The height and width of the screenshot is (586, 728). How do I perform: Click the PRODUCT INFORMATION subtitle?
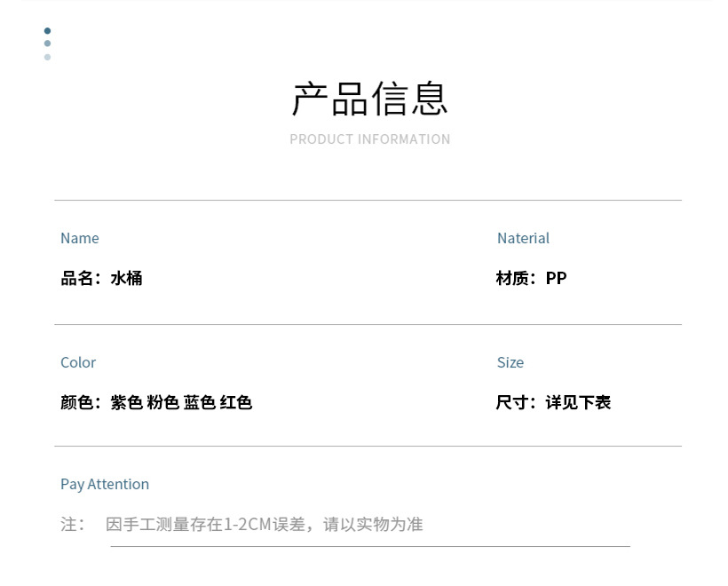point(370,139)
